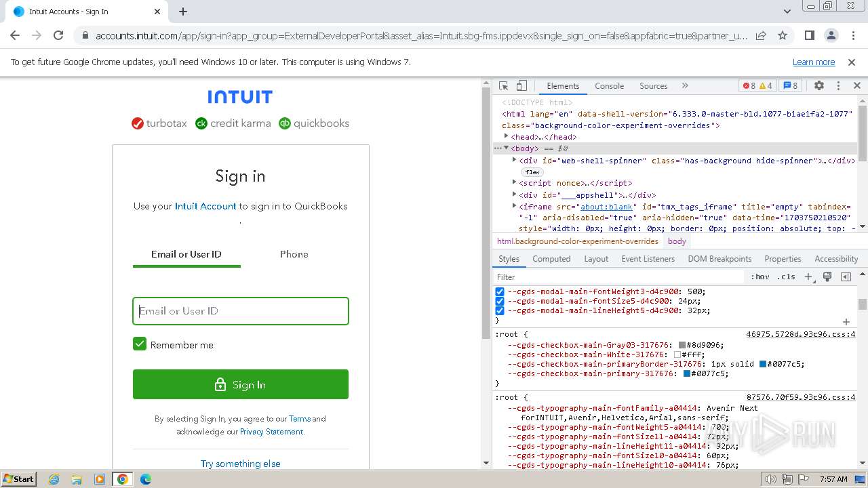This screenshot has height=488, width=868.
Task: Switch to the Sources tab
Action: point(654,86)
